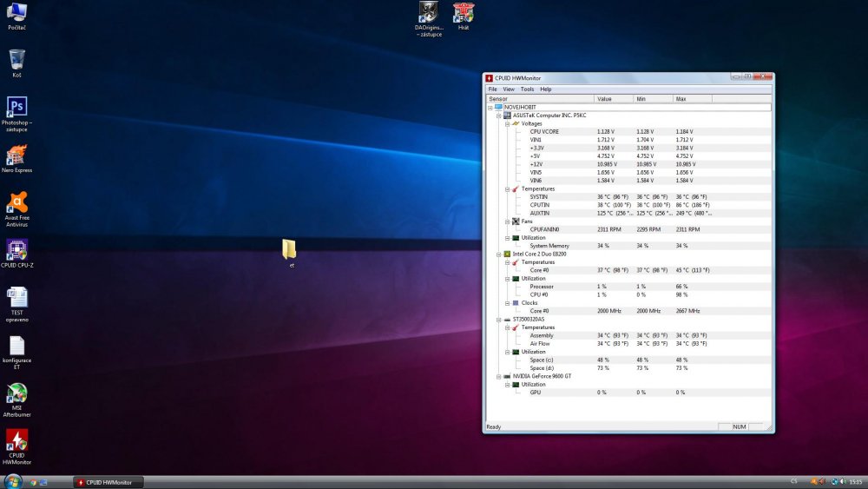Click the folder named et on desktop
Viewport: 868px width, 489px height.
pos(289,253)
